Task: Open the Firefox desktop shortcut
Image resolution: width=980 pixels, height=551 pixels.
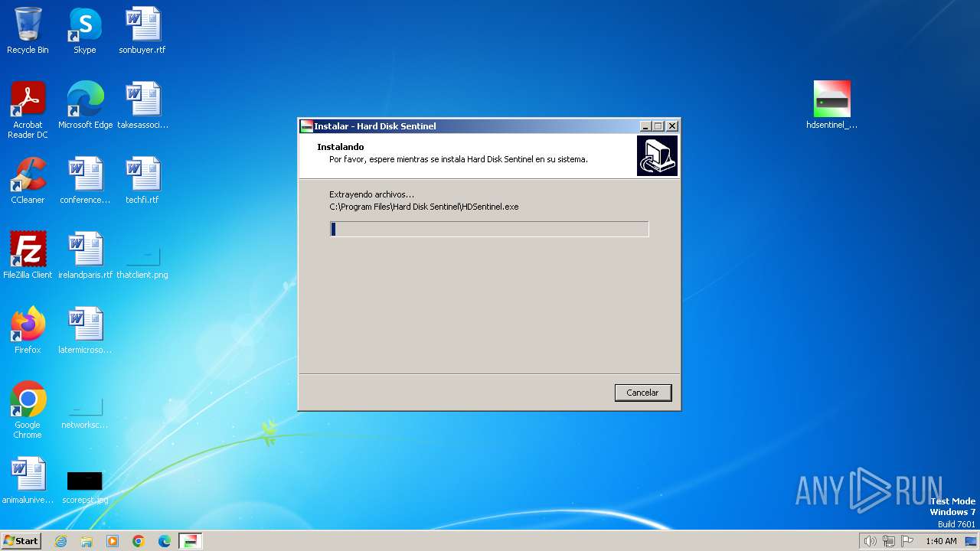Action: point(28,331)
